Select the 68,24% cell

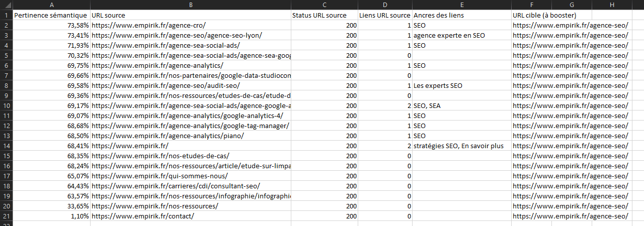click(51, 166)
